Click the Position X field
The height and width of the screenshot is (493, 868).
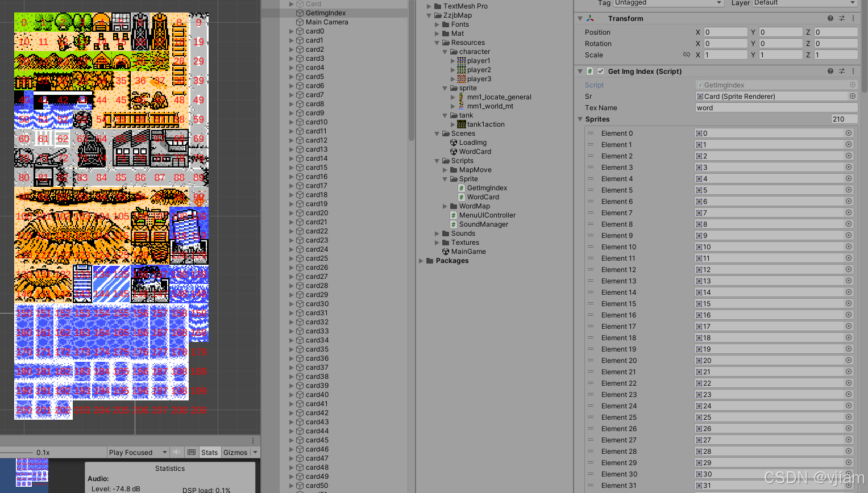tap(725, 32)
